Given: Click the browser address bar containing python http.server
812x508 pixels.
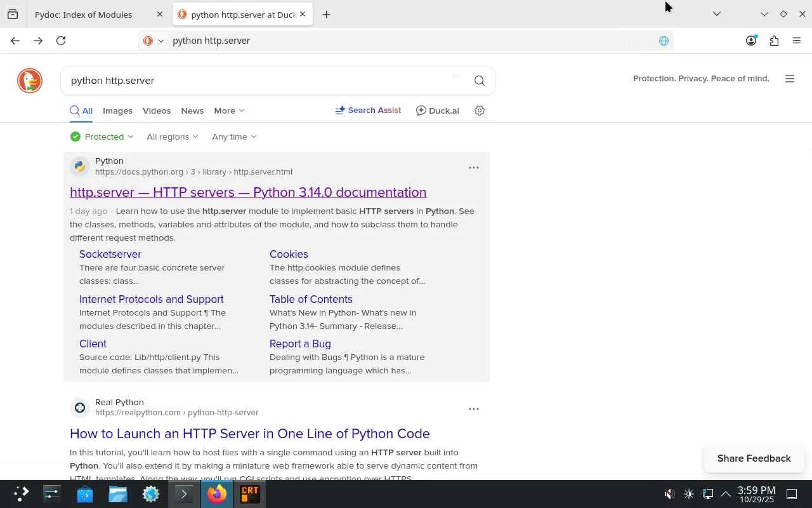Looking at the screenshot, I should click(406, 41).
